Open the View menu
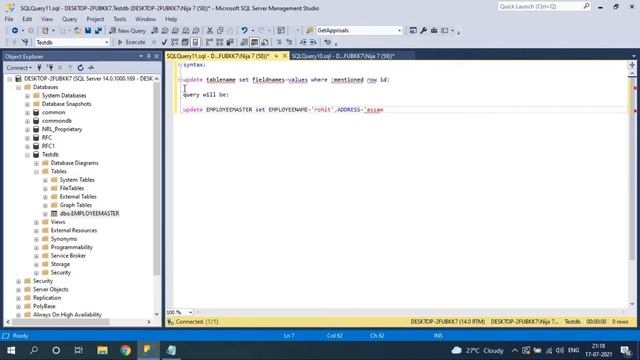This screenshot has width=640, height=360. click(47, 19)
